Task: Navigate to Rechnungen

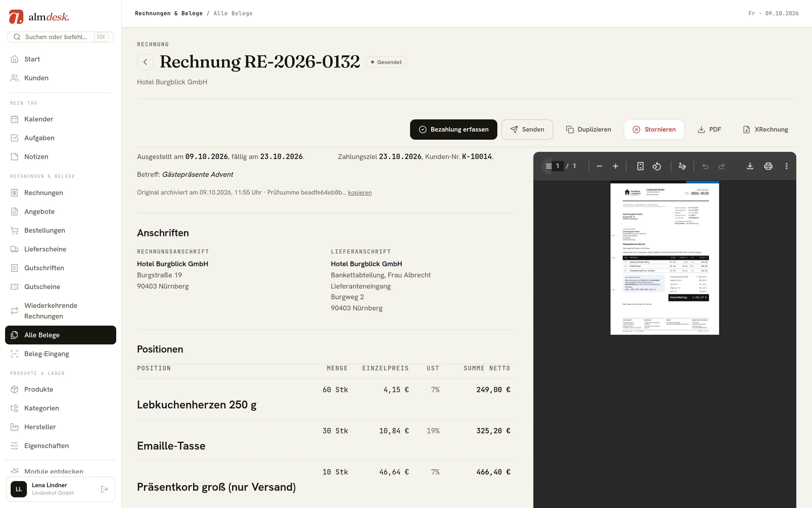Action: [x=60, y=193]
